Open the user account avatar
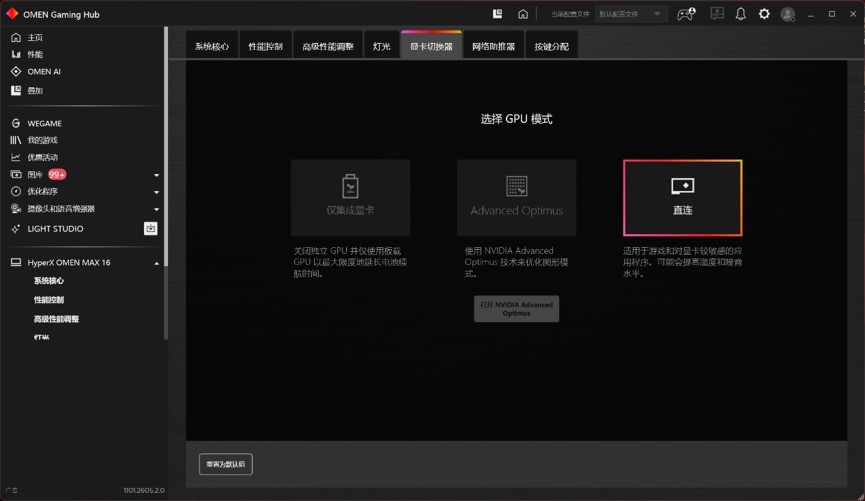Screen dimensions: 865x501 [x=788, y=14]
